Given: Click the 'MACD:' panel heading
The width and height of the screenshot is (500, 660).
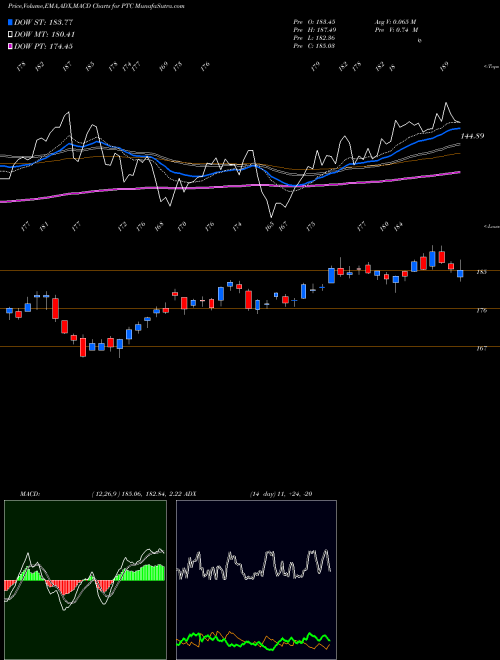Looking at the screenshot, I should (x=30, y=494).
